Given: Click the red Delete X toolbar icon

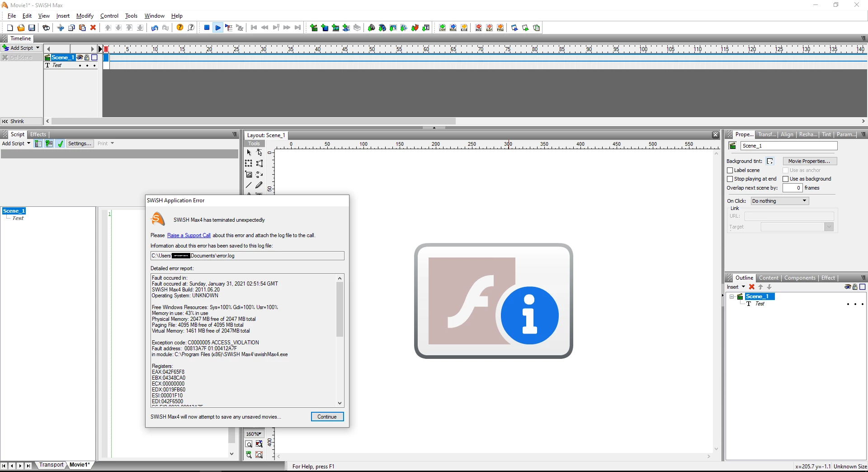Looking at the screenshot, I should (93, 28).
